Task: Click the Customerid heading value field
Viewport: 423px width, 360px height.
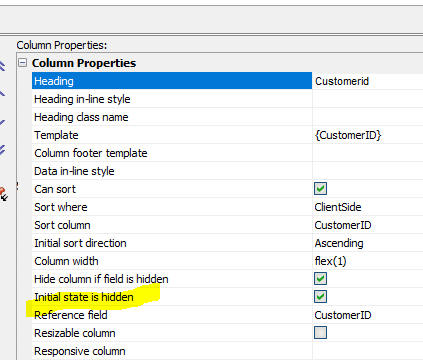Action: 368,81
